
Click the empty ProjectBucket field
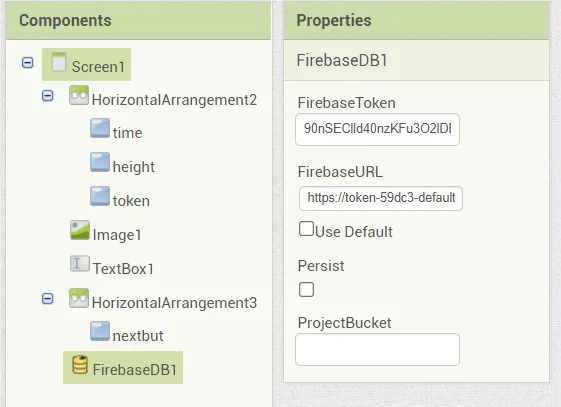[377, 349]
